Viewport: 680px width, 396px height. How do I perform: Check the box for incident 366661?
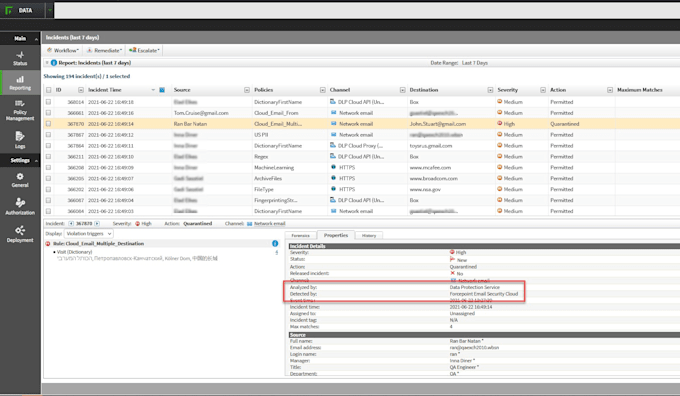tap(49, 113)
